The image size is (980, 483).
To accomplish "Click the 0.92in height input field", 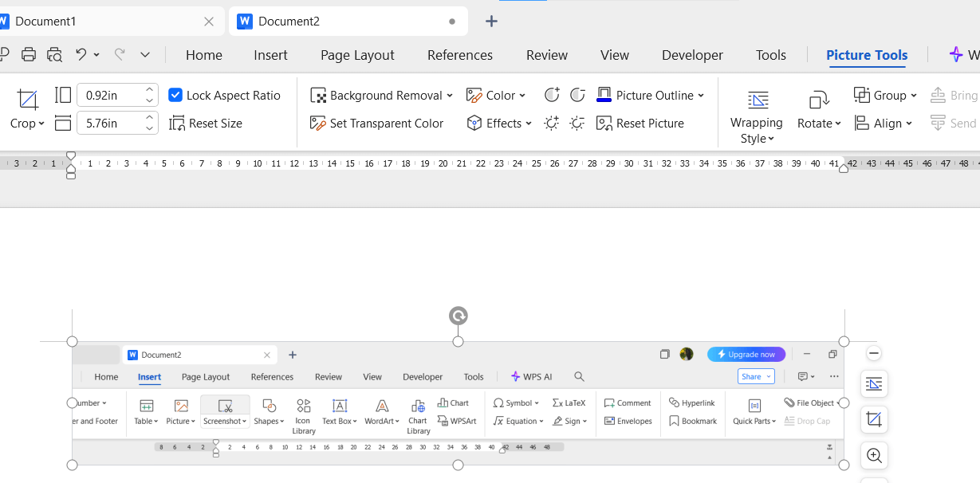I will [x=110, y=96].
